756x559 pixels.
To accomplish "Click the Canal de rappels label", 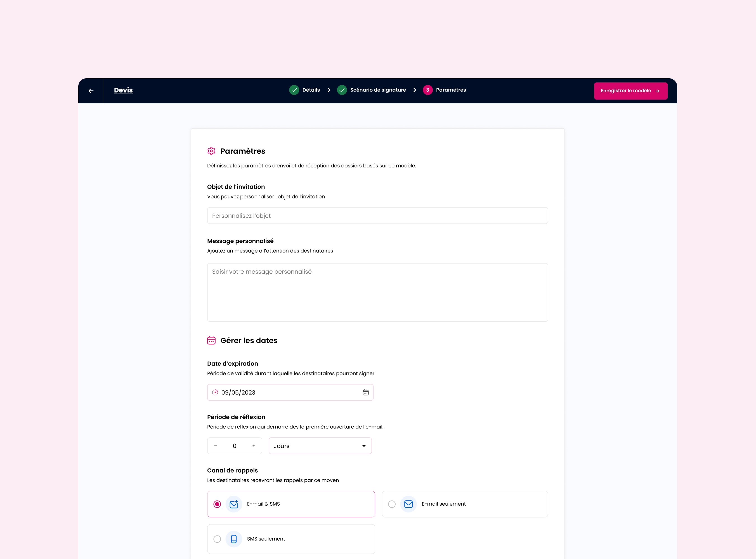I will [x=233, y=471].
